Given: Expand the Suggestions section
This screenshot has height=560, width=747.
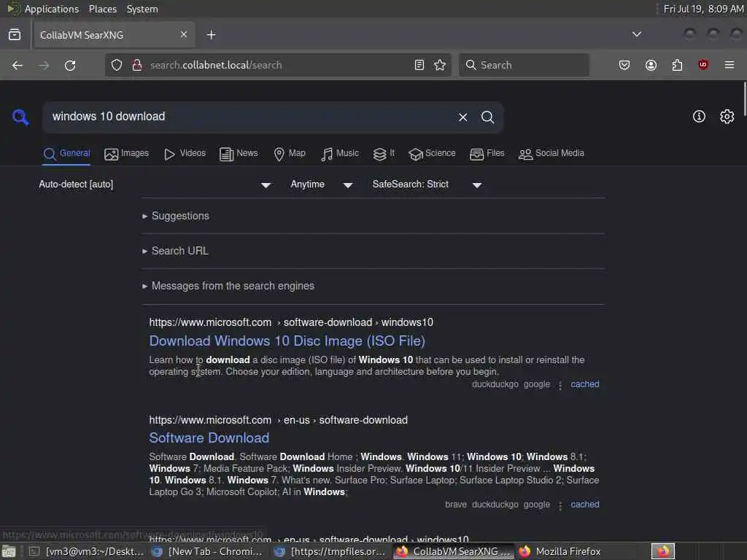Looking at the screenshot, I should pos(176,216).
